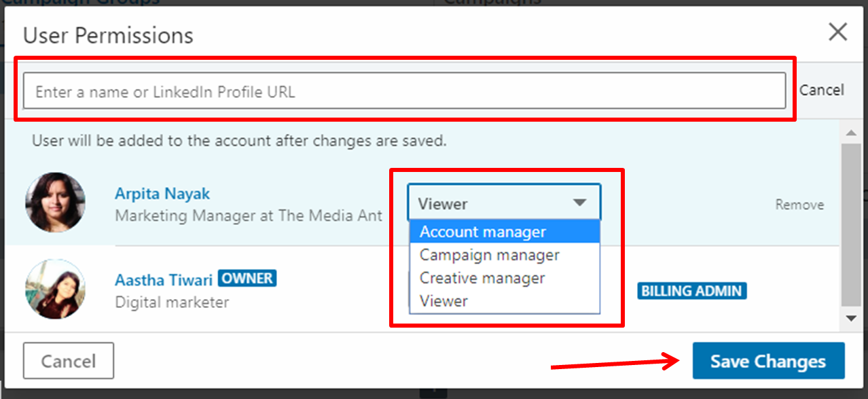Select Creative manager from the dropdown

click(x=482, y=278)
